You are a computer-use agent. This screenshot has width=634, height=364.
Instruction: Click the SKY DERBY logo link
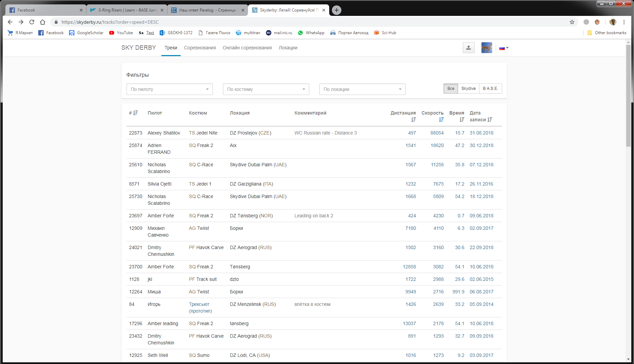(139, 48)
